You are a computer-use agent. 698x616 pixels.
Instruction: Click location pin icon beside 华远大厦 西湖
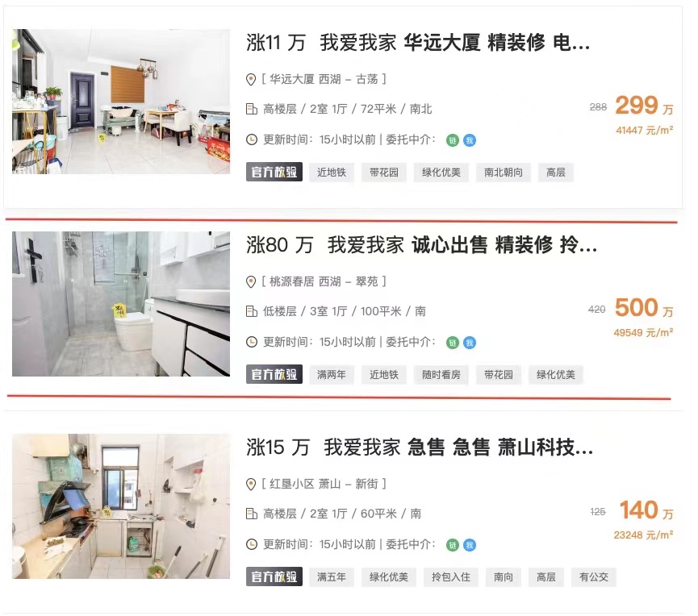(251, 80)
